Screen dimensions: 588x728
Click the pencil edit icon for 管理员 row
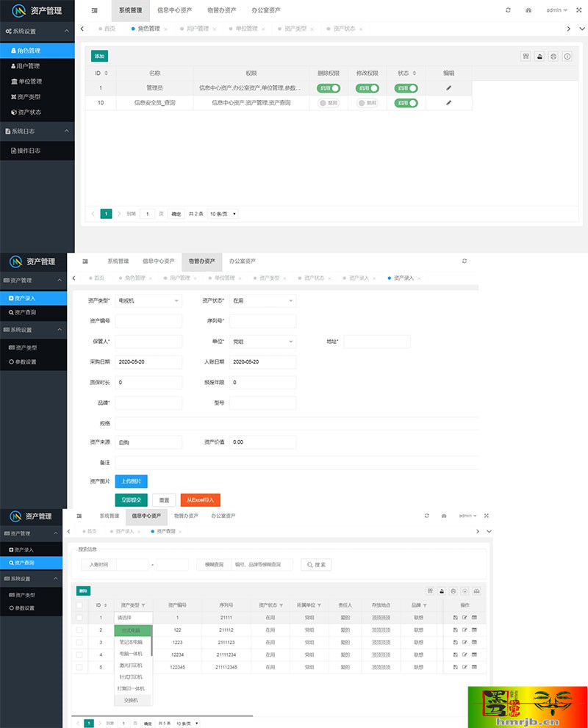click(x=448, y=87)
